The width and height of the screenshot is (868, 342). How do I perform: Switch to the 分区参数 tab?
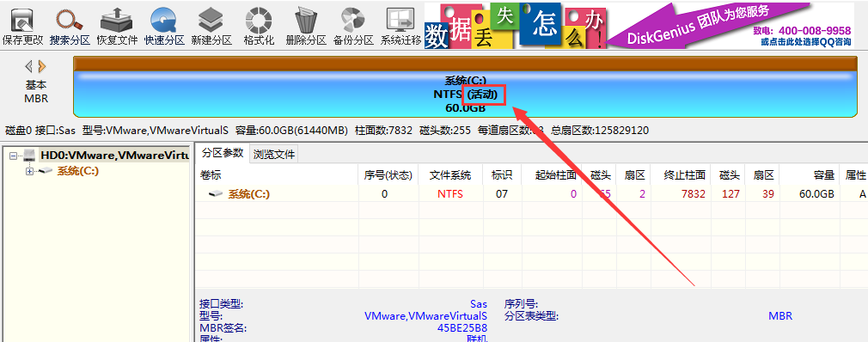222,154
